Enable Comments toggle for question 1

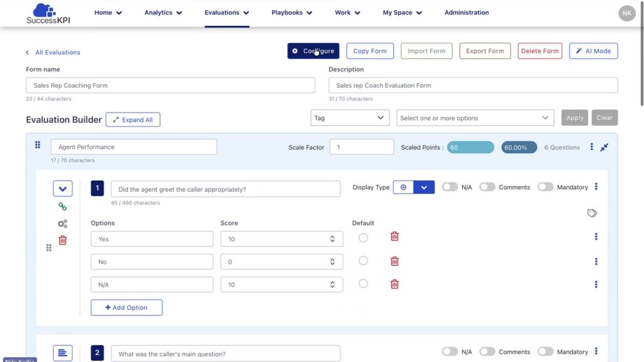487,187
